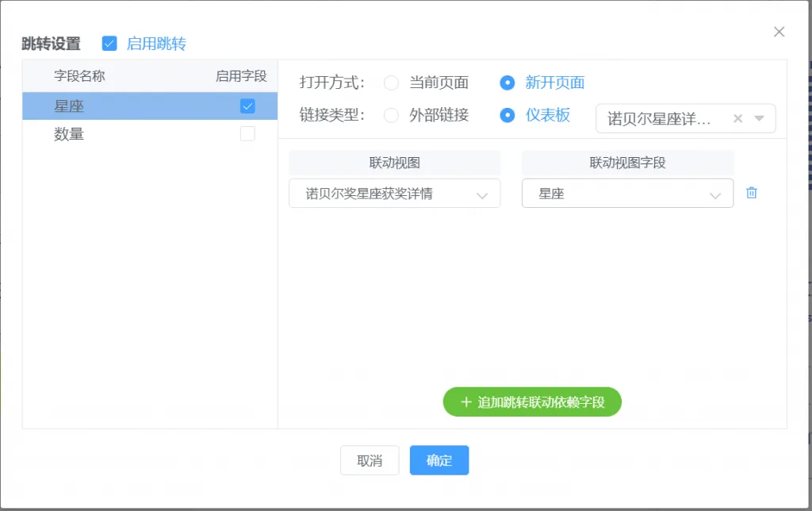The image size is (812, 511).
Task: Select the 当前页面 open mode radio
Action: [391, 83]
